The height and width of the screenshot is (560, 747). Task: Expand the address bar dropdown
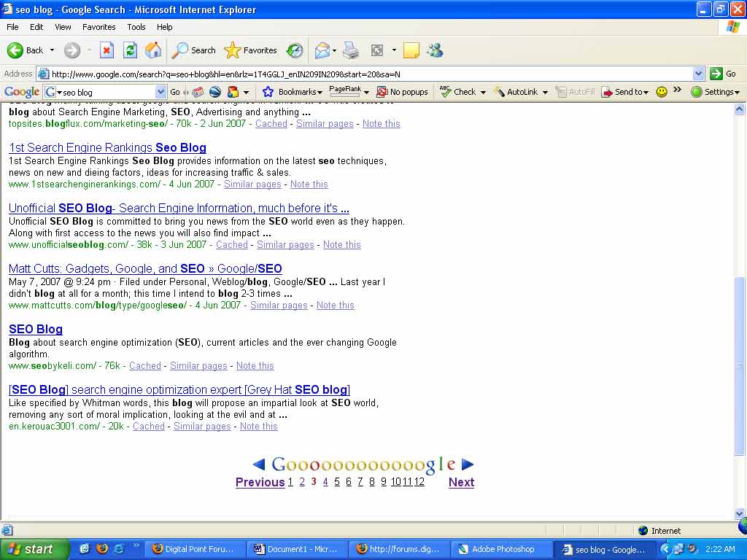(698, 74)
